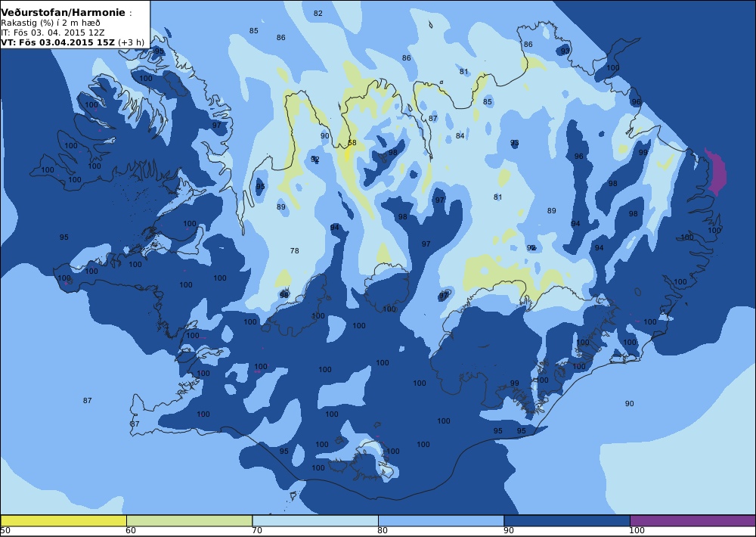Image resolution: width=756 pixels, height=537 pixels.
Task: Click the "50" label on the legend scale
Action: 5,531
